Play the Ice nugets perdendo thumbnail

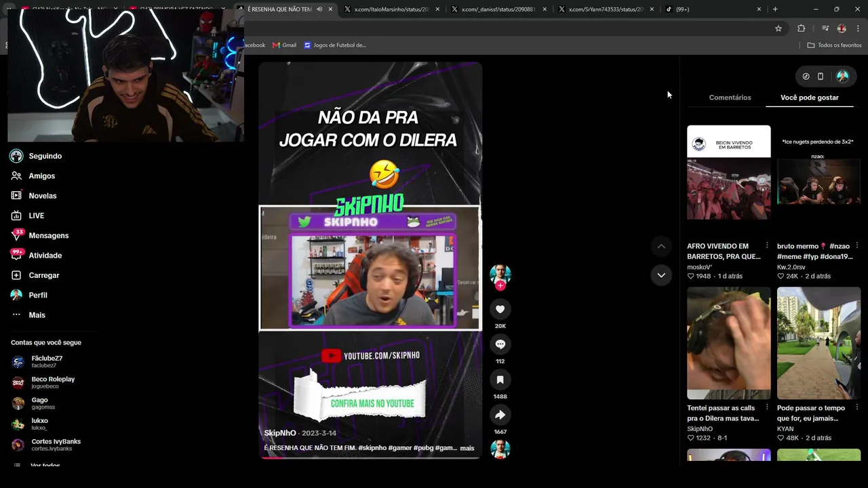pos(818,181)
